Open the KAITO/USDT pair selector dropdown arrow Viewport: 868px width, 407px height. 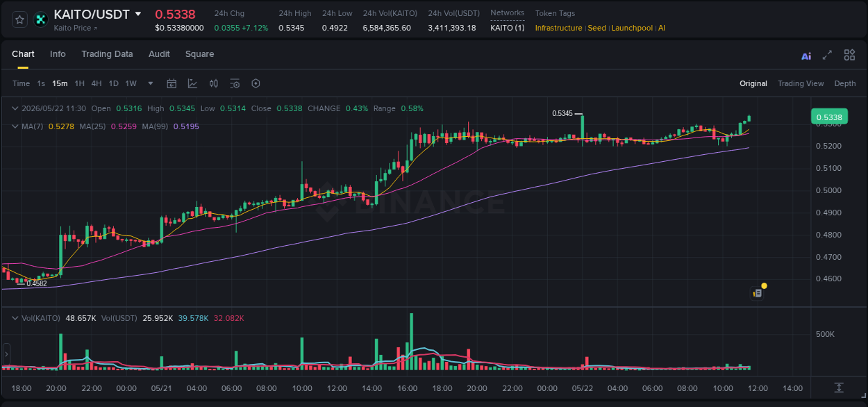click(138, 14)
